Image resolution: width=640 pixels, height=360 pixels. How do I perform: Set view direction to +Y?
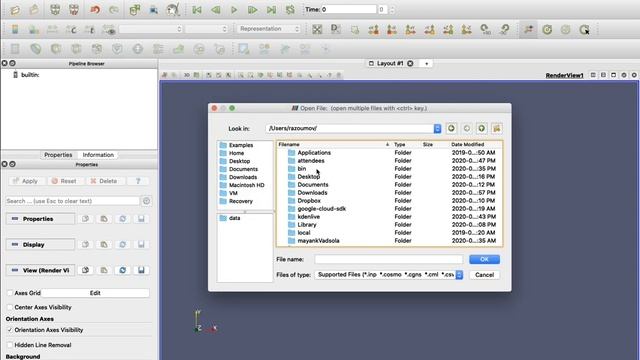pos(411,29)
